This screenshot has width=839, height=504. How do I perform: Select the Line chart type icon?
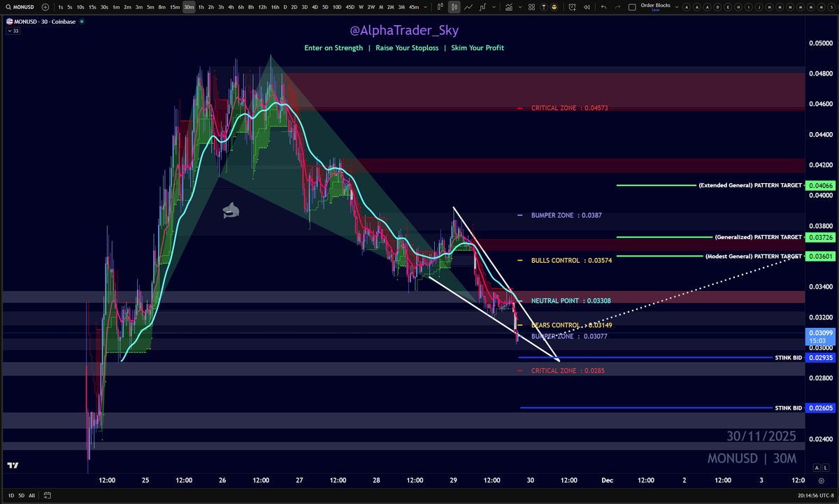coord(468,7)
